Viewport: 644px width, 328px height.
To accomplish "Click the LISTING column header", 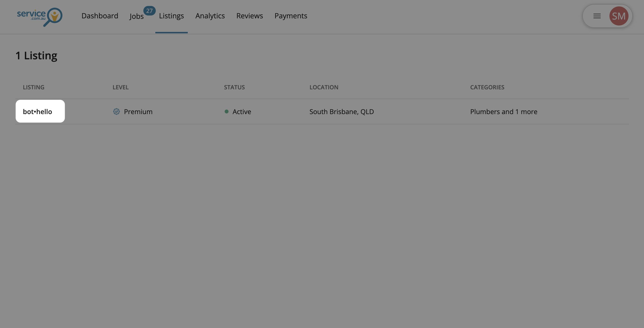I will tap(34, 87).
